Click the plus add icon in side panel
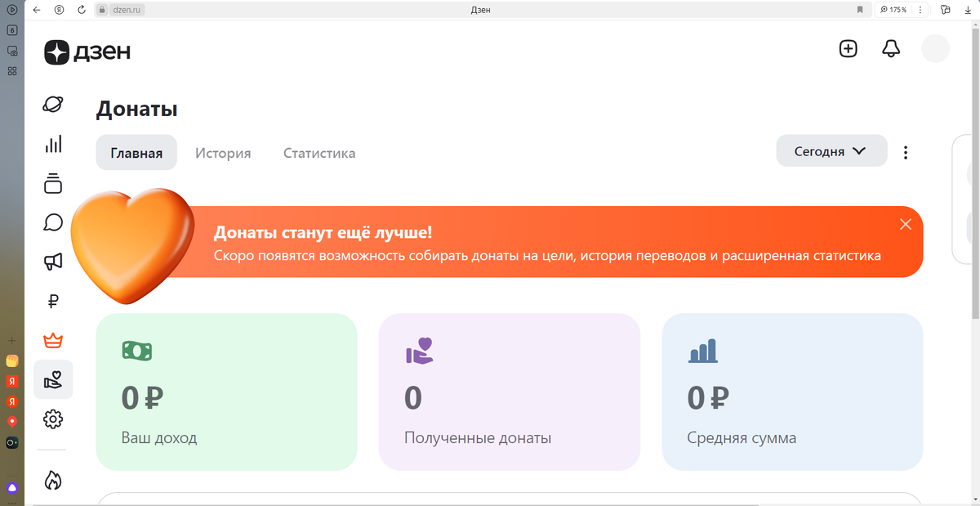 12,339
